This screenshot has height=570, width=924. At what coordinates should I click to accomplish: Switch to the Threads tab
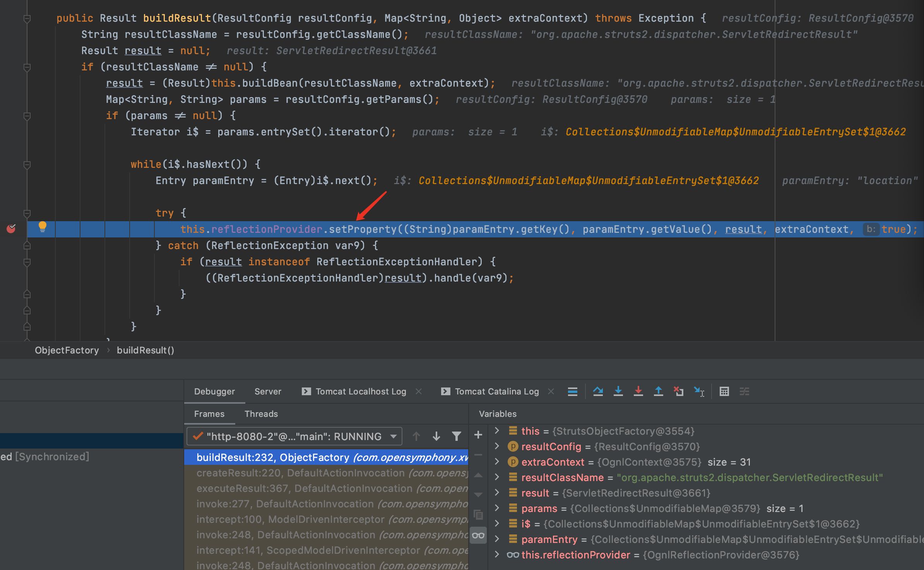pos(261,414)
